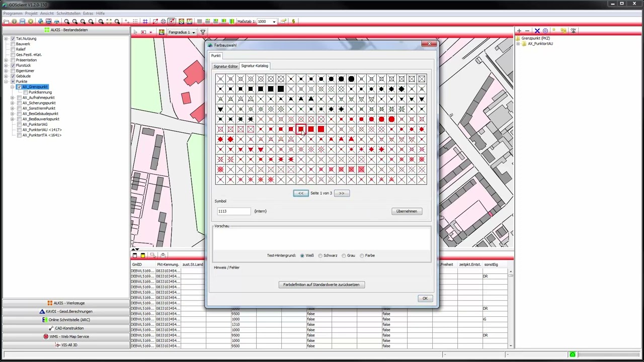Viewport: 644px width, 362px height.
Task: Open the WMS - Web Map Service panel
Action: click(x=65, y=336)
